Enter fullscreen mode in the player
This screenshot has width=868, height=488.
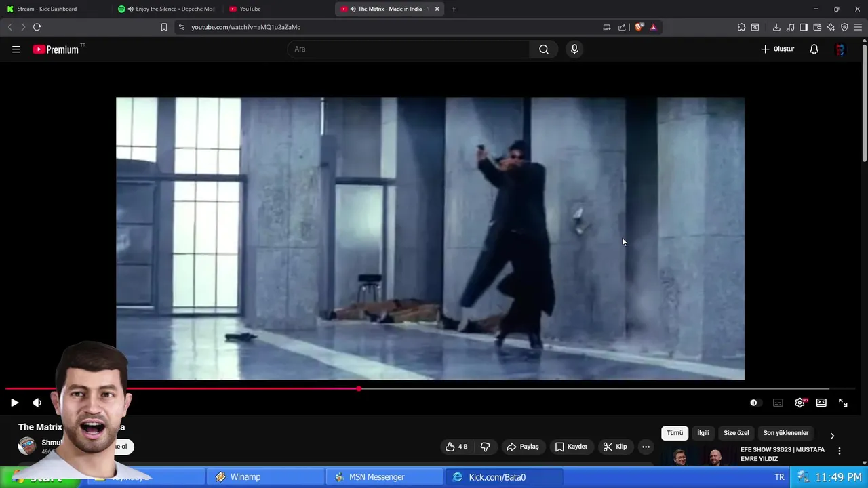point(843,403)
